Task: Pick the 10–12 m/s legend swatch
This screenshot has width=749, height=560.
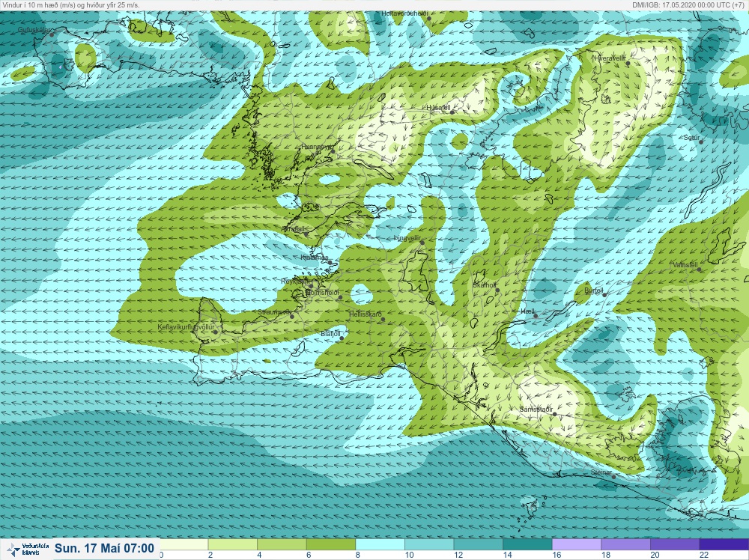Action: click(x=429, y=545)
